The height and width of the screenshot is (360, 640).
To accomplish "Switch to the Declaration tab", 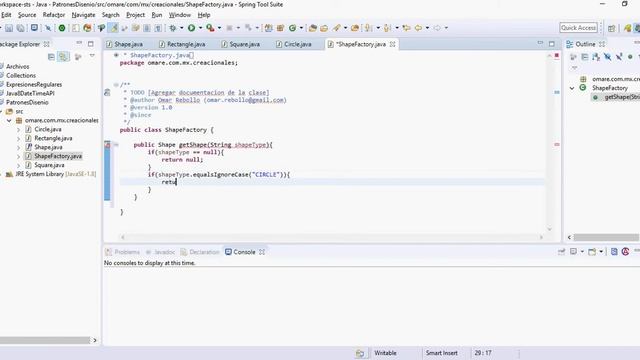I will pos(200,252).
